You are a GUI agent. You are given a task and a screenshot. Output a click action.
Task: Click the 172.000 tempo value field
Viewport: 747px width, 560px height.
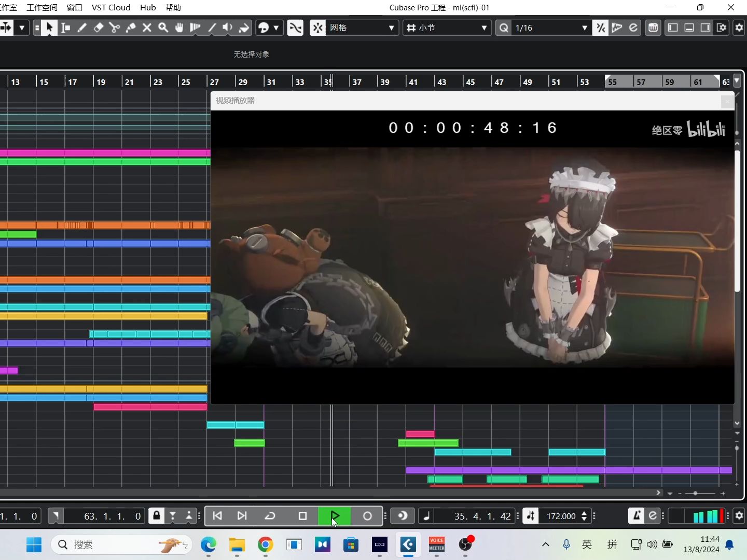click(561, 516)
